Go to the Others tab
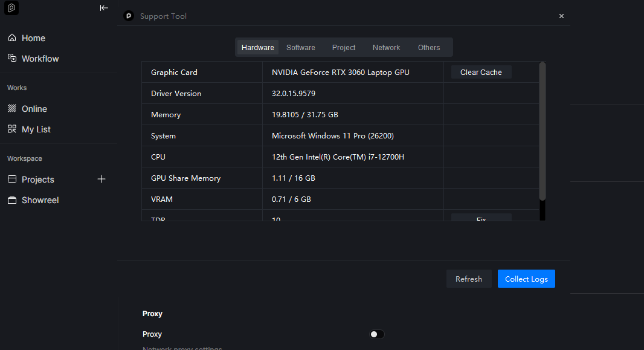 [429, 48]
